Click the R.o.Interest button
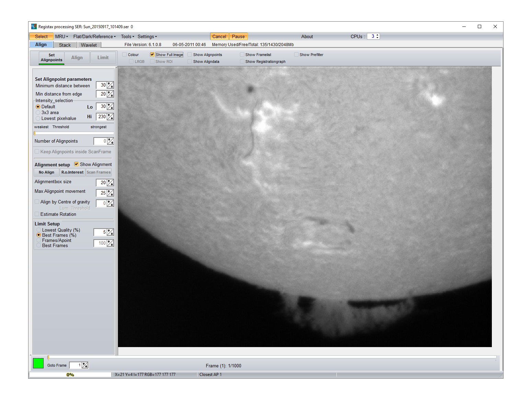 (x=72, y=172)
